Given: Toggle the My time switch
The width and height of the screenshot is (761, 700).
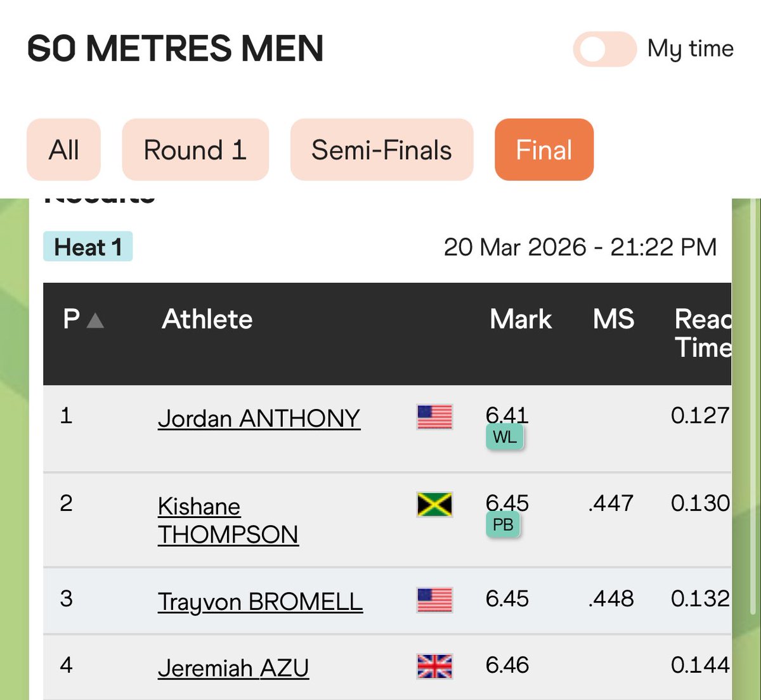Looking at the screenshot, I should point(604,49).
